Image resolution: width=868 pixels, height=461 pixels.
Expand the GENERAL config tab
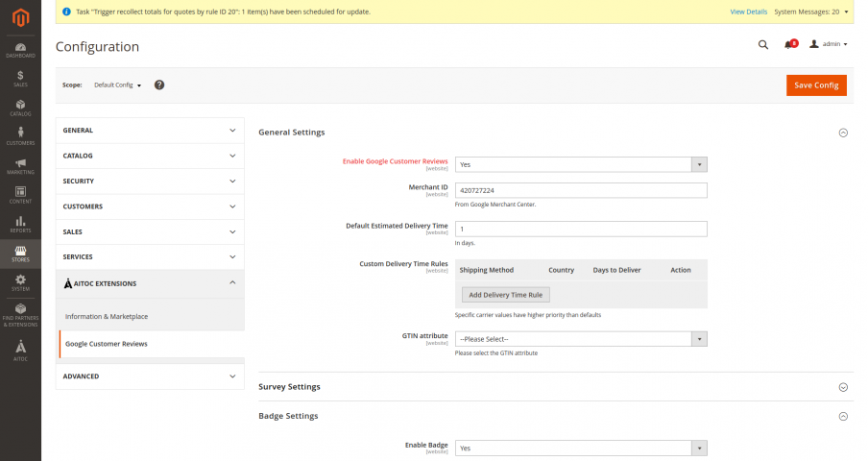tap(150, 131)
